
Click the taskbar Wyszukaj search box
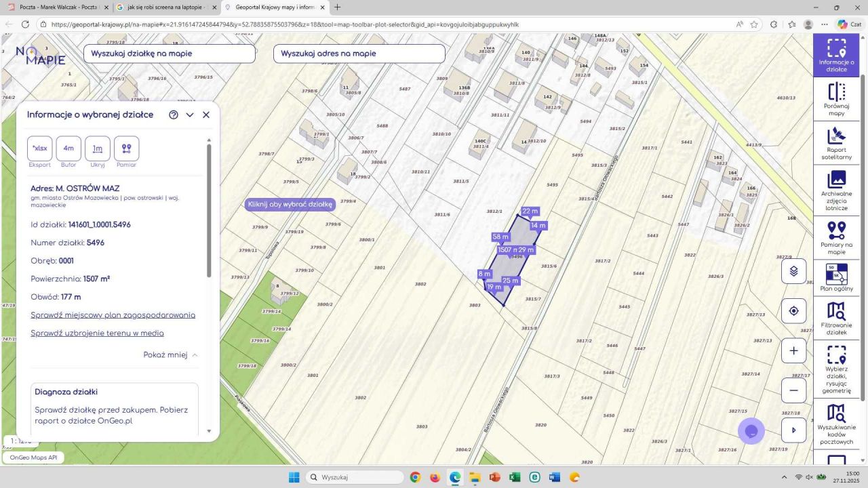[353, 477]
